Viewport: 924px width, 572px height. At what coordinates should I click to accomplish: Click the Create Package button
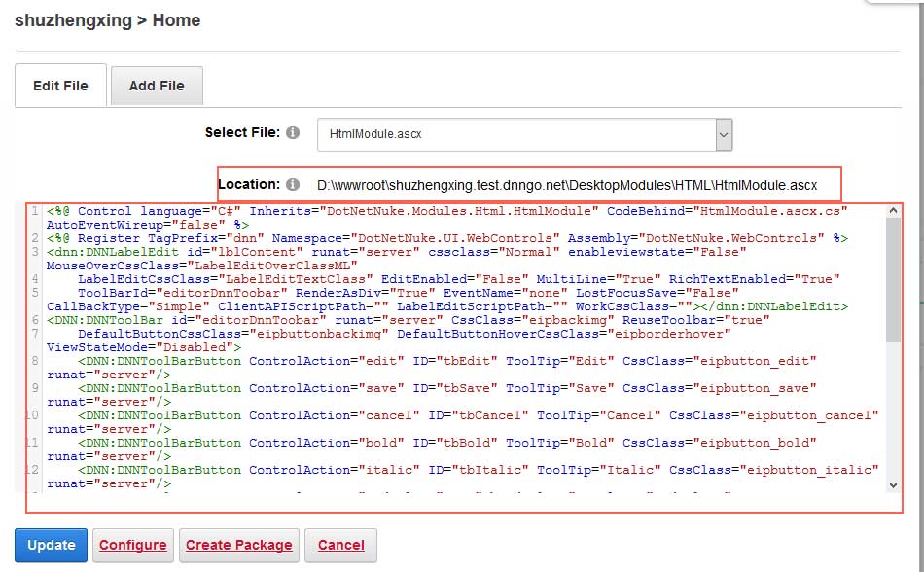[239, 545]
